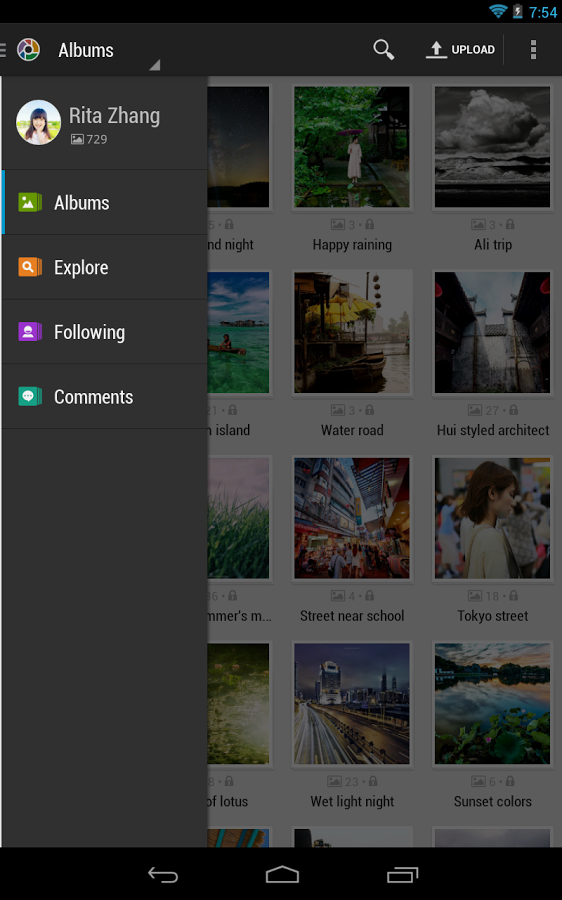This screenshot has height=900, width=562.
Task: Open the search magnifier icon
Action: click(383, 50)
